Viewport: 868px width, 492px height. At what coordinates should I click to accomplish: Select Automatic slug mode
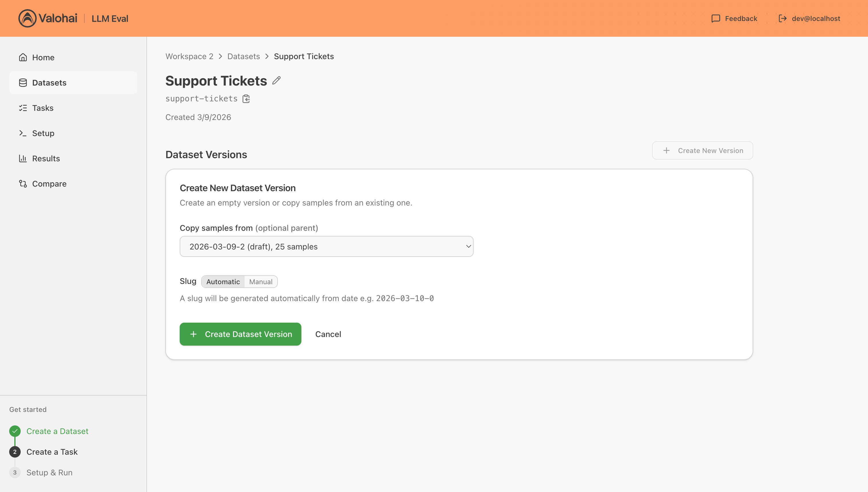click(223, 282)
